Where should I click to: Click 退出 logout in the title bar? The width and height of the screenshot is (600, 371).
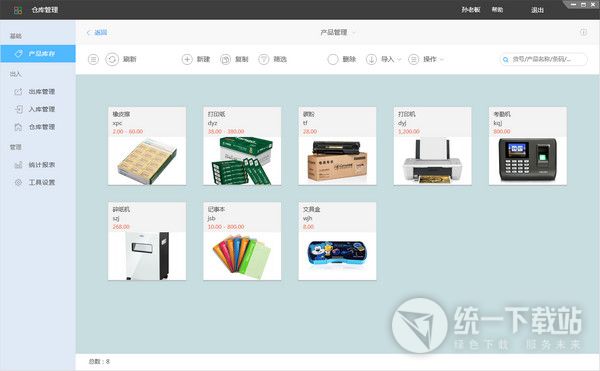(x=537, y=10)
